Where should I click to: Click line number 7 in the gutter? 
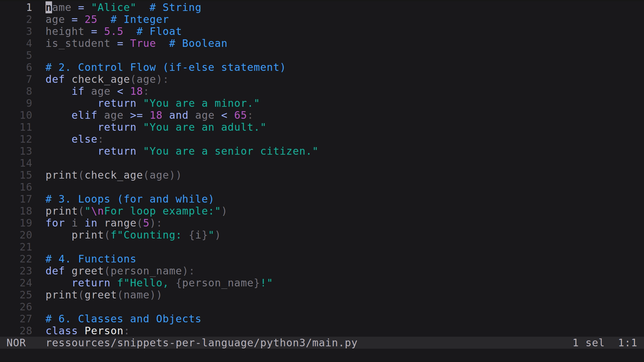tap(29, 79)
